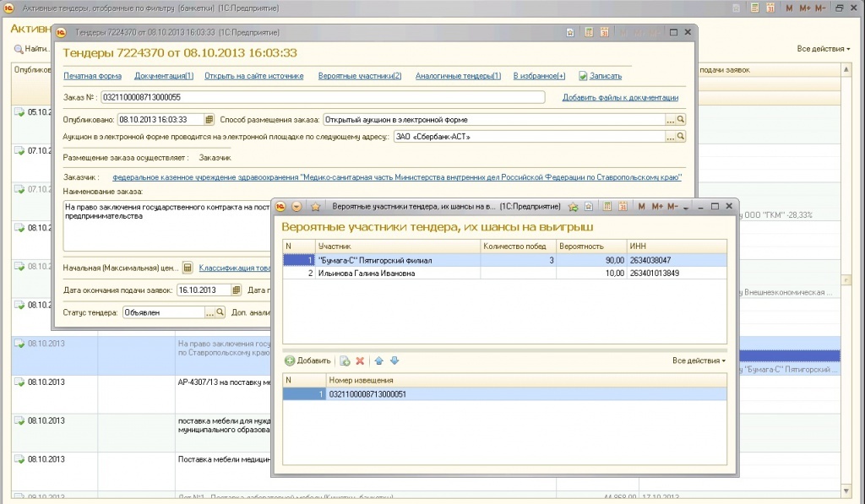
Task: Click Найти search button in main window
Action: (x=31, y=49)
